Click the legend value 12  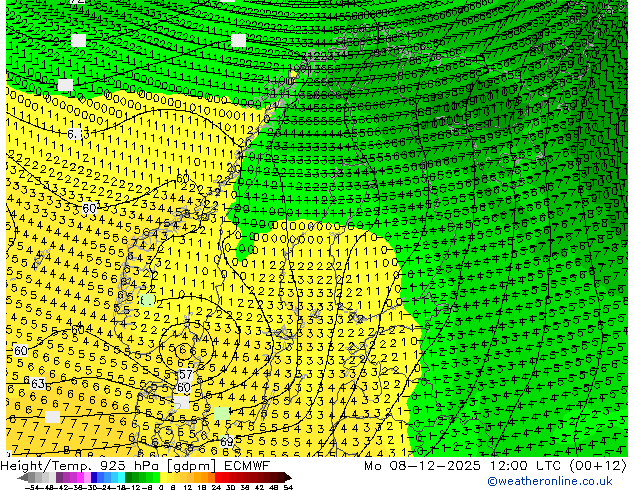click(188, 487)
